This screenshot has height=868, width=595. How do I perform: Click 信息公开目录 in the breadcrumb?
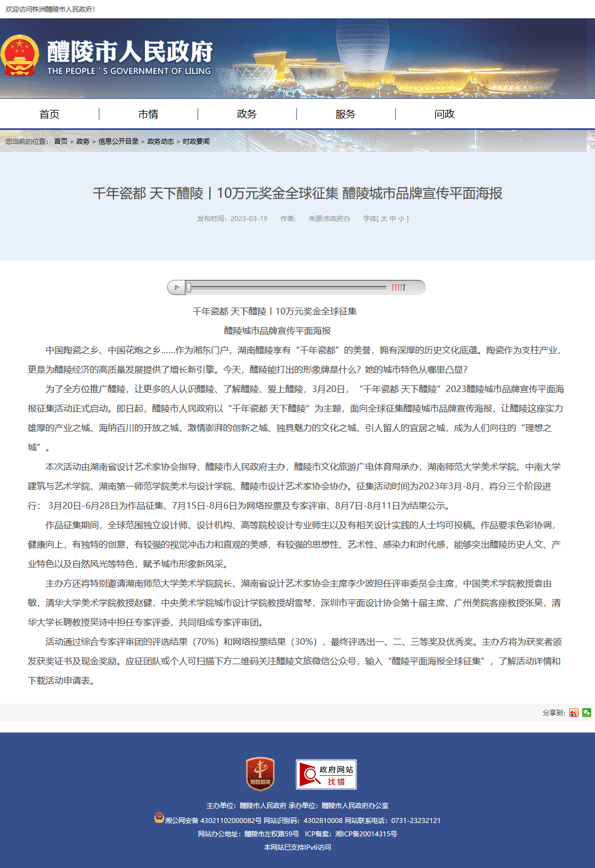(118, 142)
